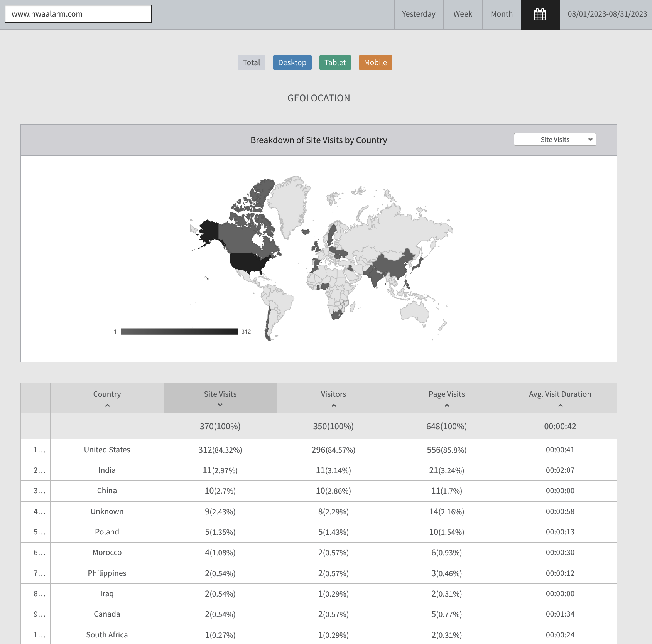This screenshot has height=644, width=652.
Task: Switch to Yesterday time range
Action: [419, 14]
